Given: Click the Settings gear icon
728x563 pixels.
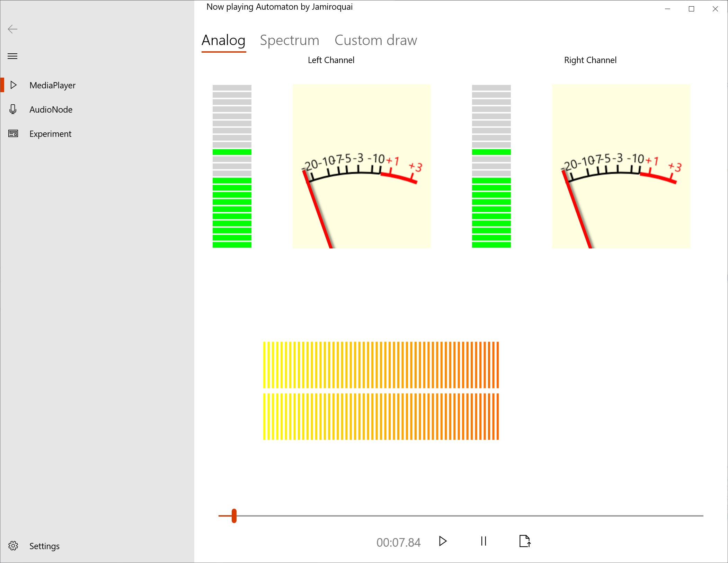Looking at the screenshot, I should (x=13, y=546).
